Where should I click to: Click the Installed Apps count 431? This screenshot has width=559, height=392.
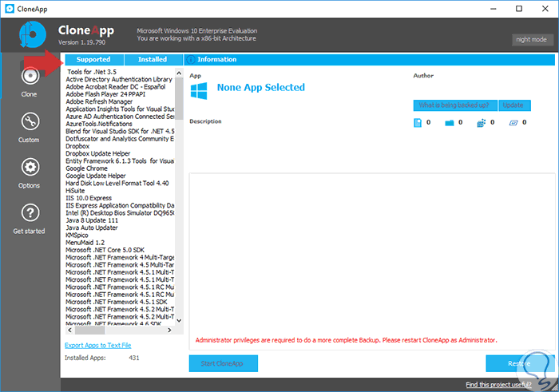click(134, 358)
